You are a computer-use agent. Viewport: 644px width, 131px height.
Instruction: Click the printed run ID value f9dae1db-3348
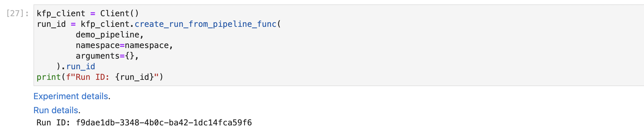point(164,123)
